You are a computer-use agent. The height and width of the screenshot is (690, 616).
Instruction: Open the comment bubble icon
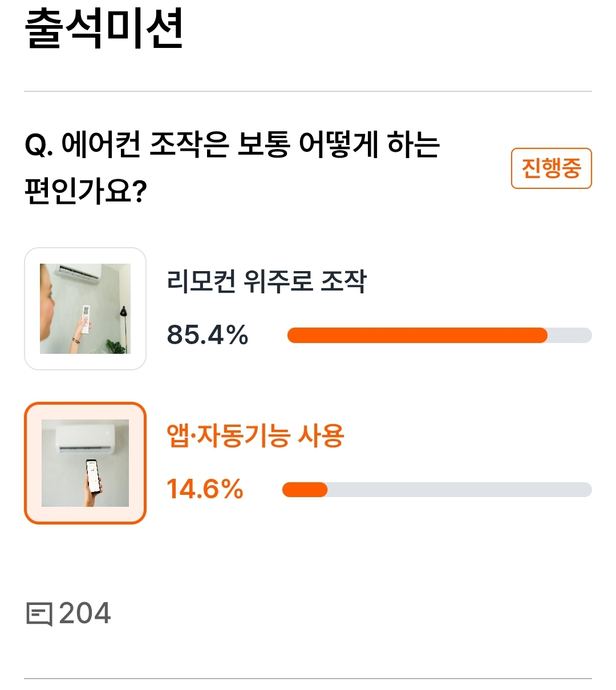[x=39, y=614]
